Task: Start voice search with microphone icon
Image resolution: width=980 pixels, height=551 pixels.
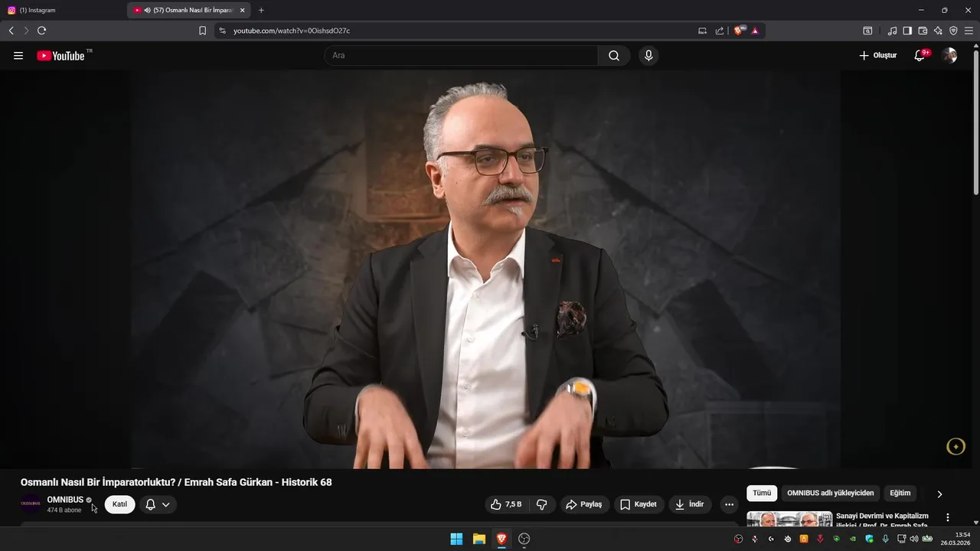Action: pos(648,55)
